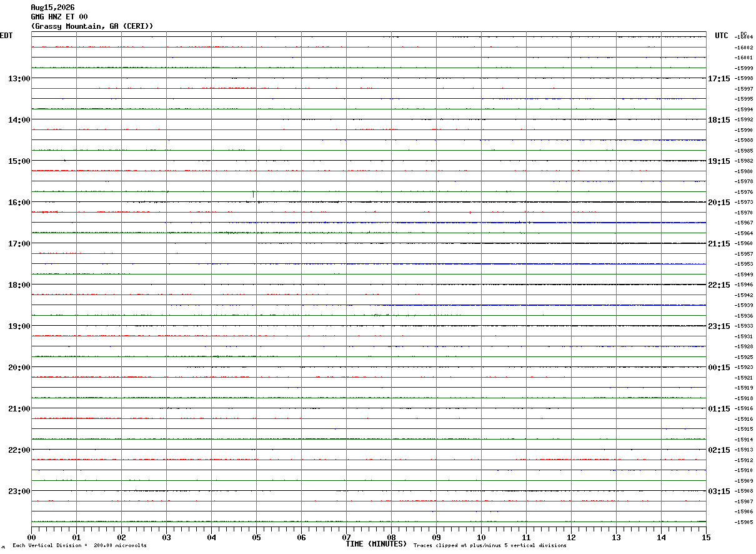Click the UTC timezone heading
Image resolution: width=756 pixels, height=554 pixels.
point(722,36)
